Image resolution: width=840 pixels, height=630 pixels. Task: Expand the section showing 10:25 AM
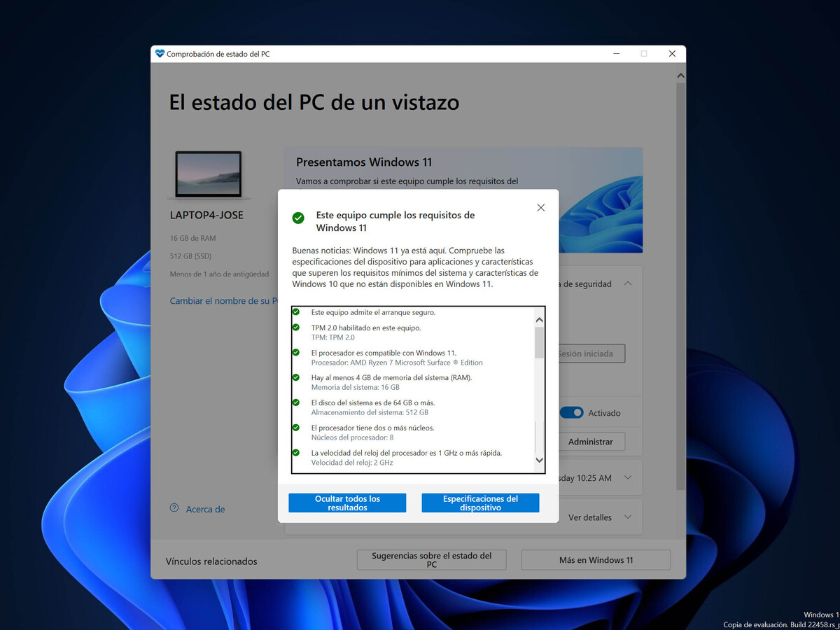[x=628, y=477]
